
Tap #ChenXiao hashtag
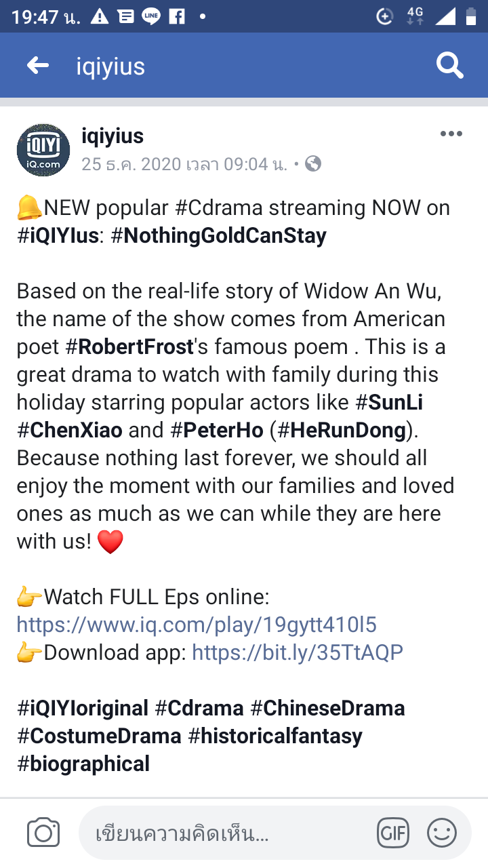(70, 430)
